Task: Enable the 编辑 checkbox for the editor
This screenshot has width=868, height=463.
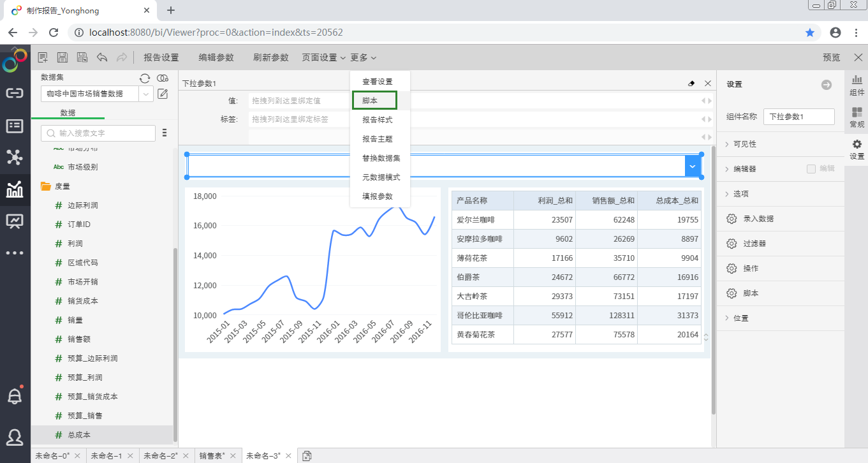Action: coord(811,169)
